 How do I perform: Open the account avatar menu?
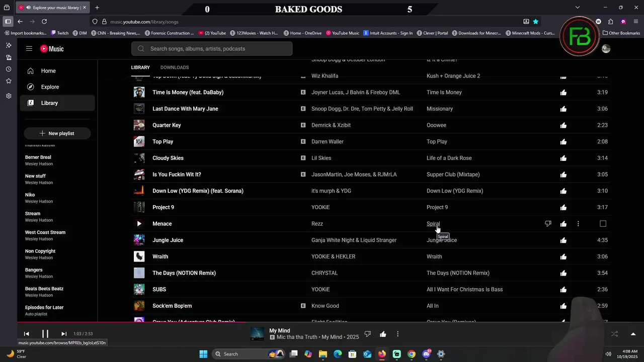(x=606, y=49)
